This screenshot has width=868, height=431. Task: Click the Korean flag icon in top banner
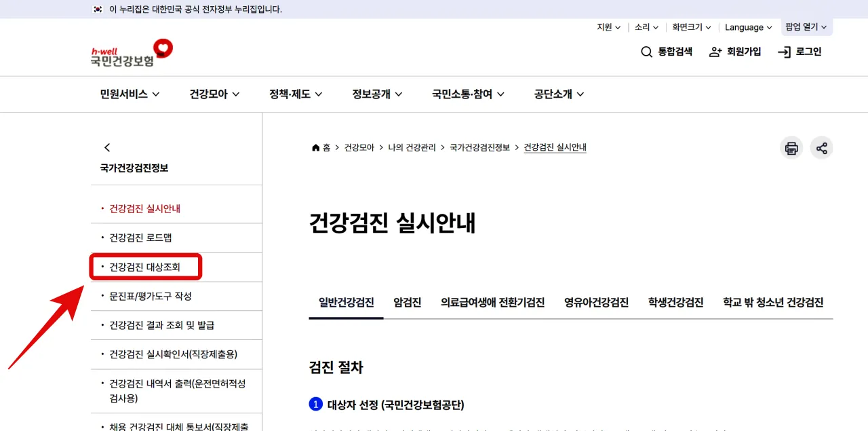coord(97,9)
